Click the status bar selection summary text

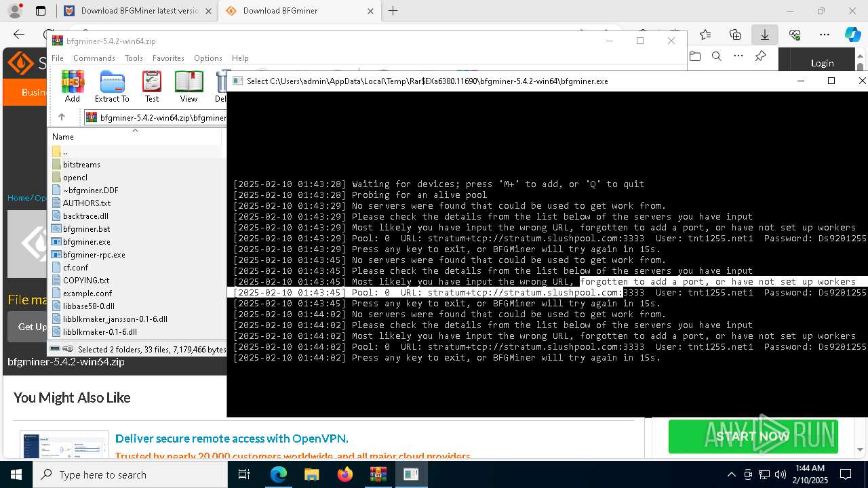tap(152, 350)
